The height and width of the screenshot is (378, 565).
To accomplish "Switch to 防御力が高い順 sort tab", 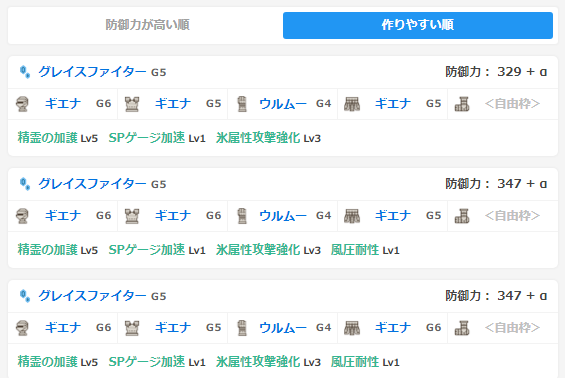I will [147, 25].
